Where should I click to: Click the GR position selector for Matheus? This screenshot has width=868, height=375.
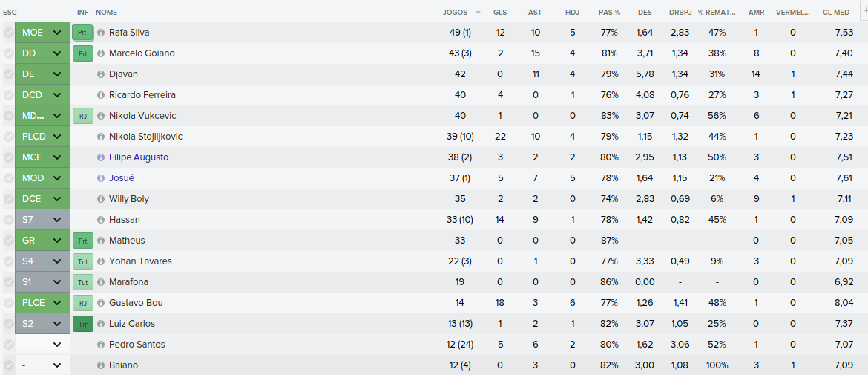tap(42, 241)
